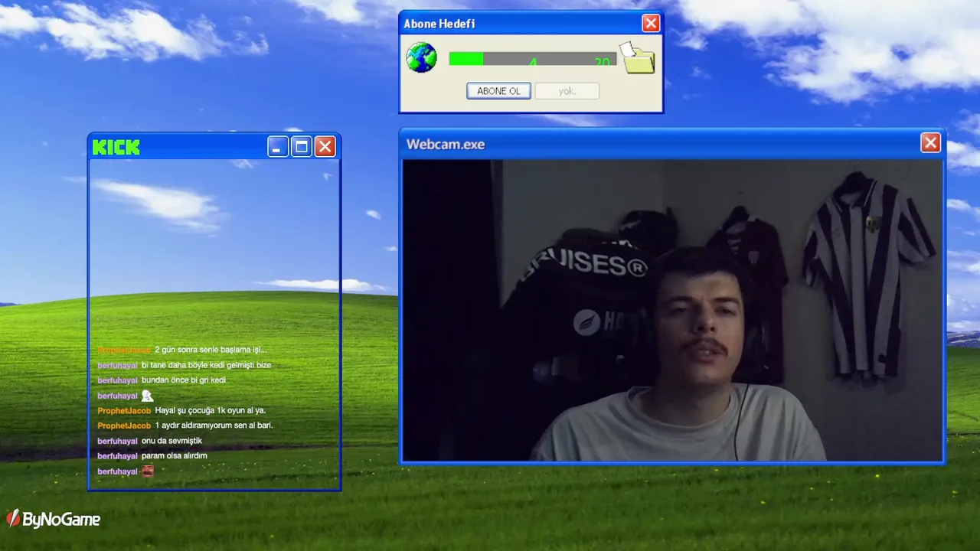Minimize the KICK chat window
The image size is (980, 551).
(278, 146)
